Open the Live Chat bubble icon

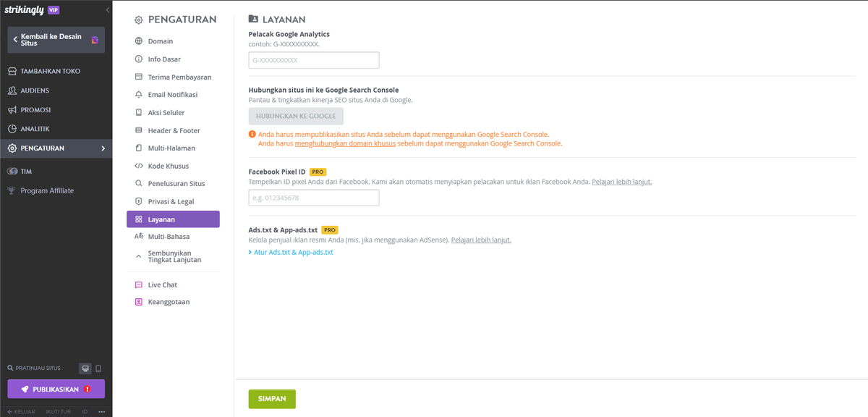[x=137, y=285]
